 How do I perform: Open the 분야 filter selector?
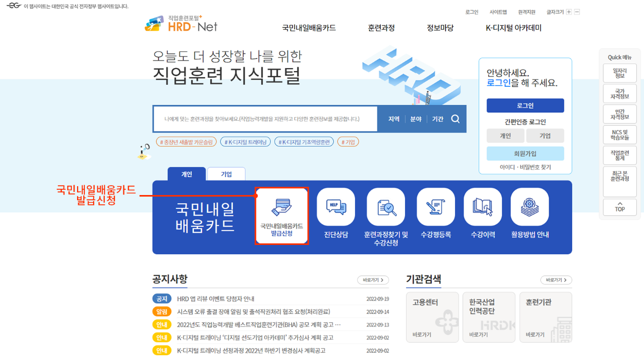pos(415,119)
